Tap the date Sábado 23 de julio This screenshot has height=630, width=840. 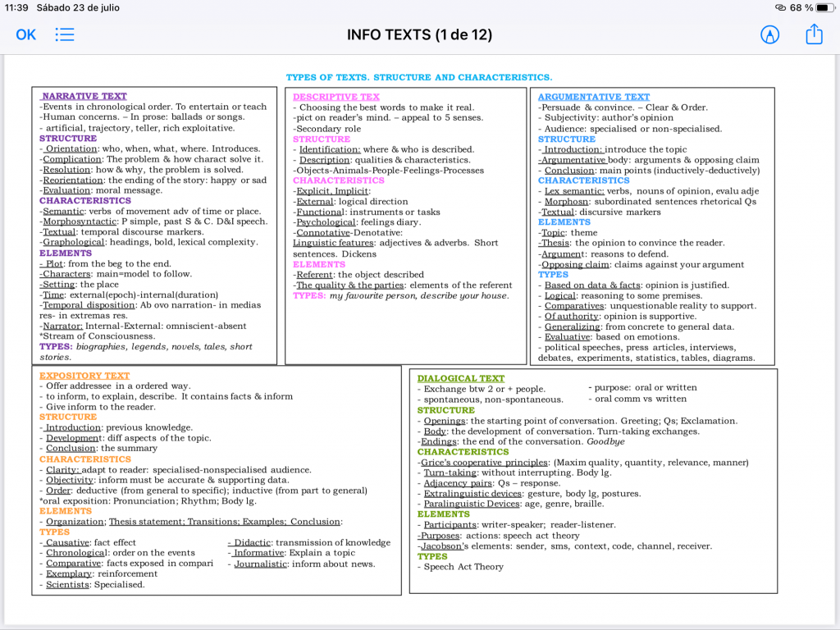[x=78, y=7]
